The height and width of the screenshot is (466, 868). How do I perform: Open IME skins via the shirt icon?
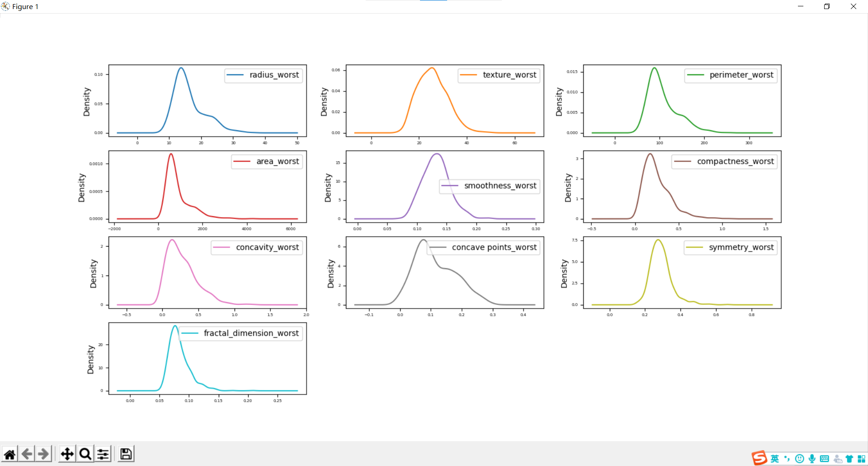849,459
